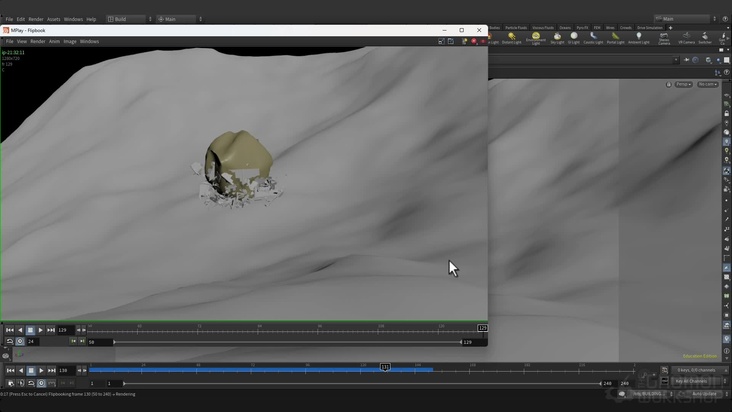The height and width of the screenshot is (412, 732).
Task: Toggle MPlay loop playback mode
Action: [9, 342]
